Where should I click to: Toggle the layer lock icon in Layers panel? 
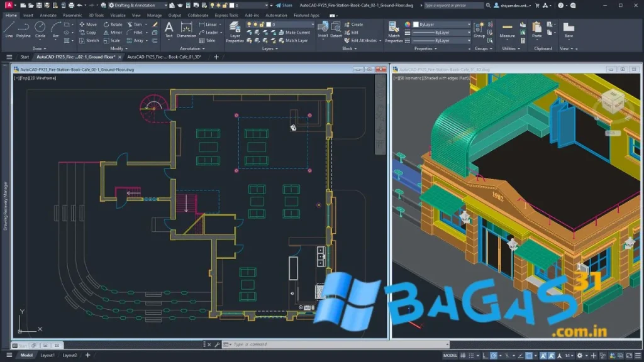[262, 25]
